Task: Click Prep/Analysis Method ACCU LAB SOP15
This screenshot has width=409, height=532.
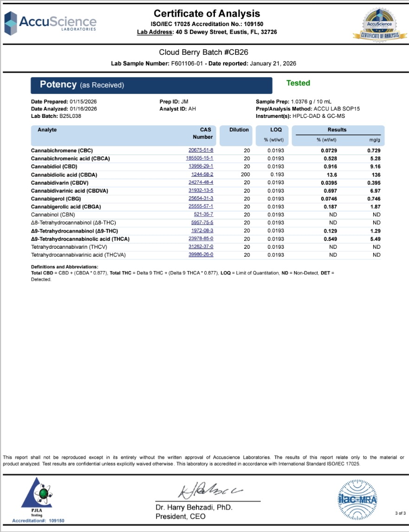Action: pyautogui.click(x=308, y=109)
